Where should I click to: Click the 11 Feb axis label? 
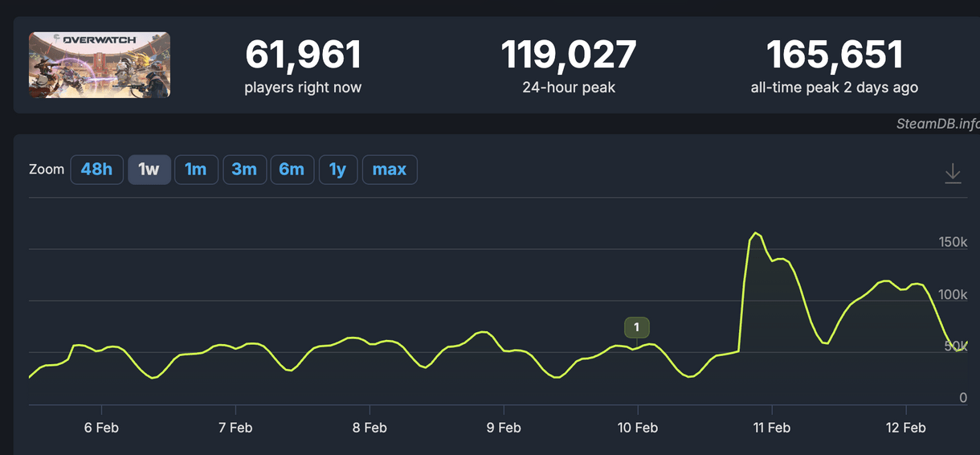772,428
